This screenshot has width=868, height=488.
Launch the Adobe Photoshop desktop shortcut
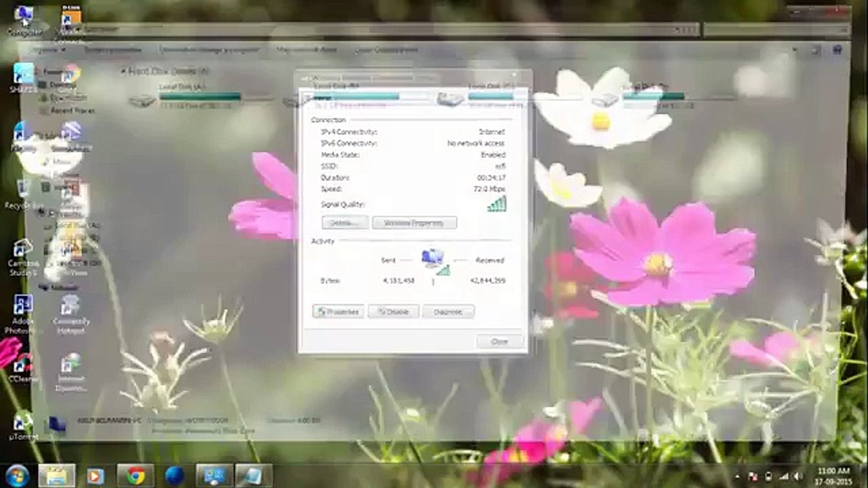23,314
